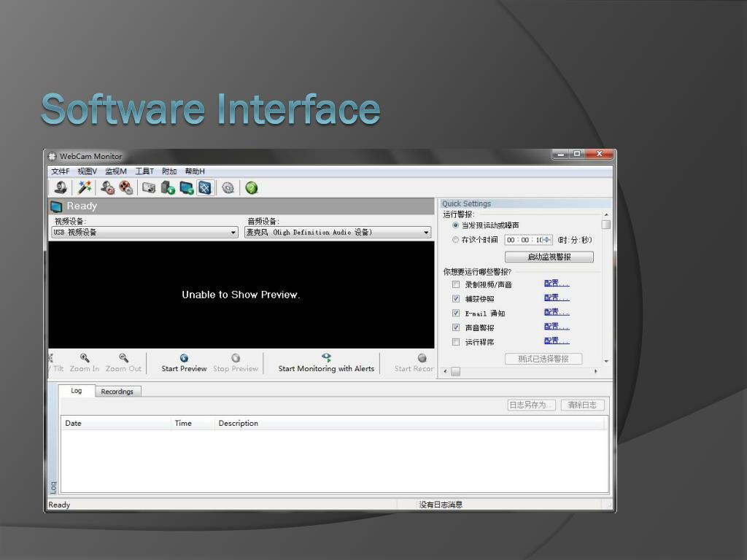Click the webcam icon in the toolbar
The width and height of the screenshot is (747, 560).
[61, 188]
